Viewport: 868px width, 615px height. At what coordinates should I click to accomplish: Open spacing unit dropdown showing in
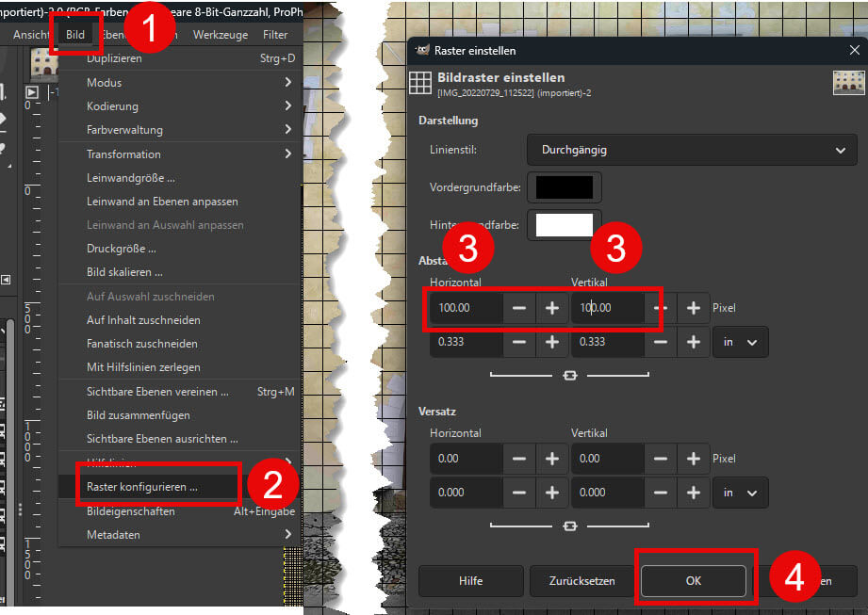742,342
